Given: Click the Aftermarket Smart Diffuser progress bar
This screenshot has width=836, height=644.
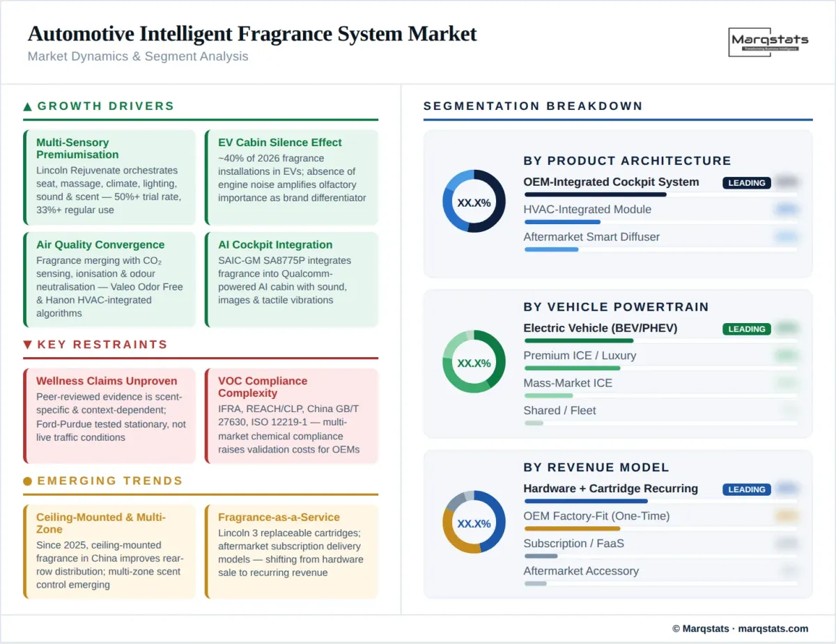Looking at the screenshot, I should point(660,249).
